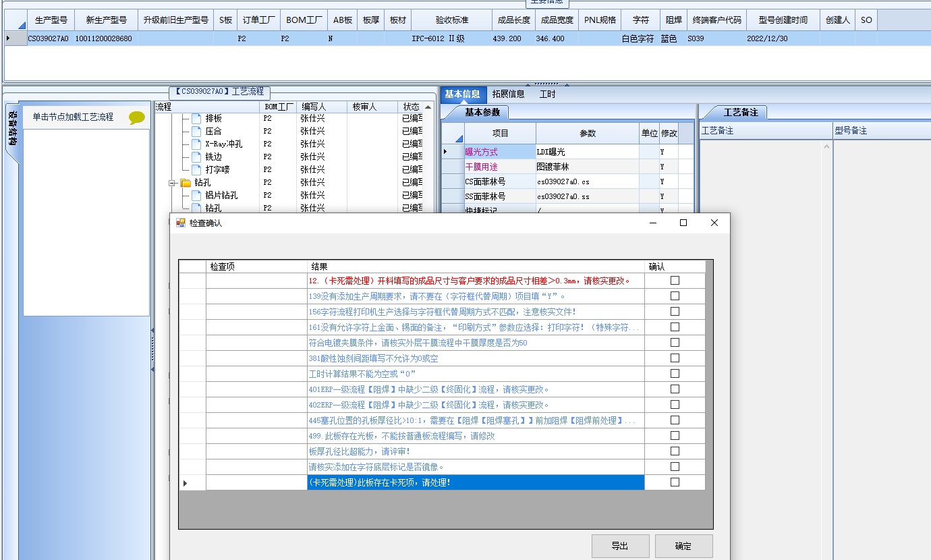Click the document icon beside 压合

(196, 132)
